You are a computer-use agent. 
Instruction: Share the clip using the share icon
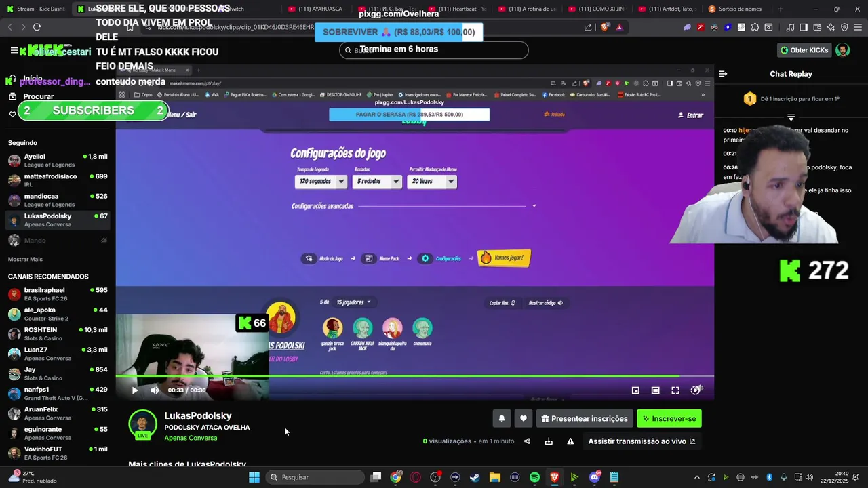pos(527,441)
